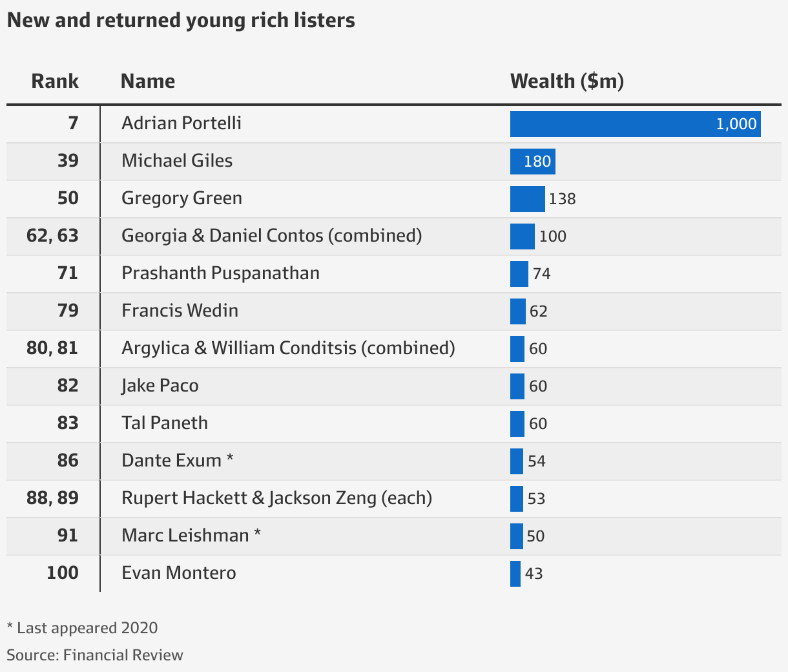Click the Source: Financial Review text
Image resolution: width=788 pixels, height=672 pixels.
coord(95,655)
